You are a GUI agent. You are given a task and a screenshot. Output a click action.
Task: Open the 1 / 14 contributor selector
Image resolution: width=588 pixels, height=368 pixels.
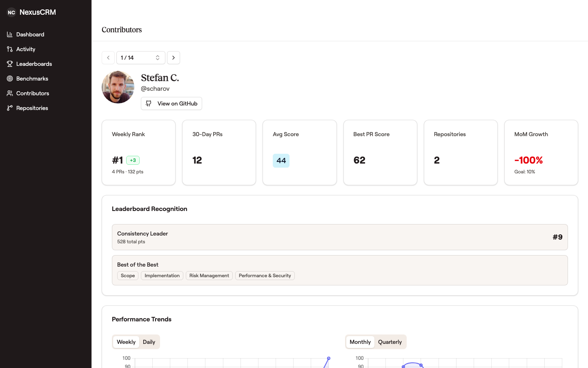(x=141, y=58)
